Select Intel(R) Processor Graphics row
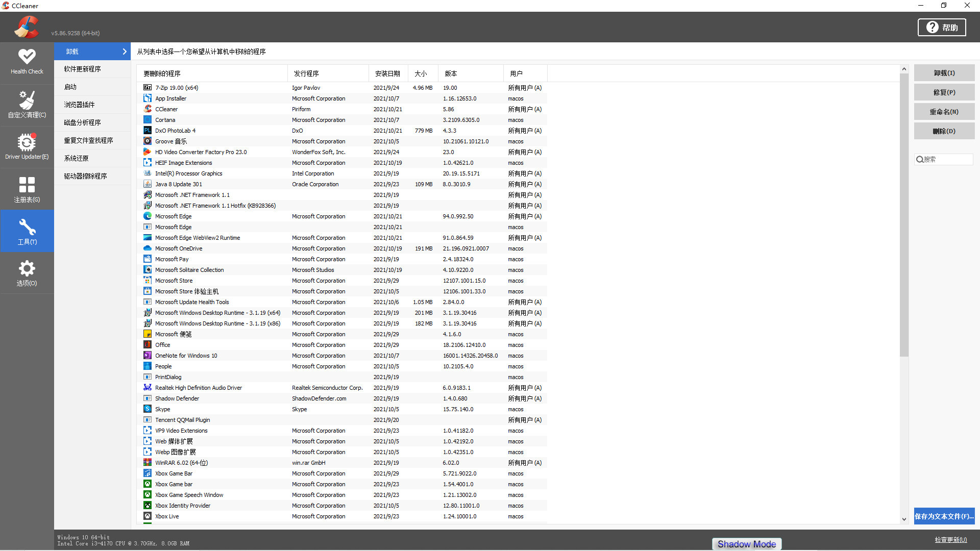 click(x=342, y=173)
